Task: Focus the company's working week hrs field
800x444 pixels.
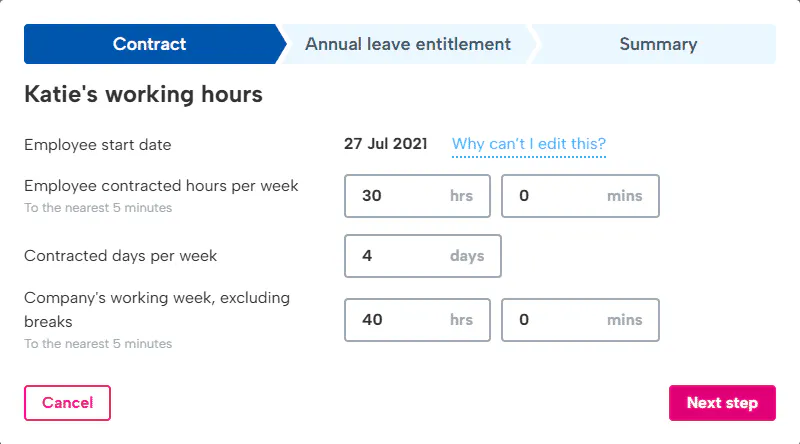Action: tap(400, 320)
